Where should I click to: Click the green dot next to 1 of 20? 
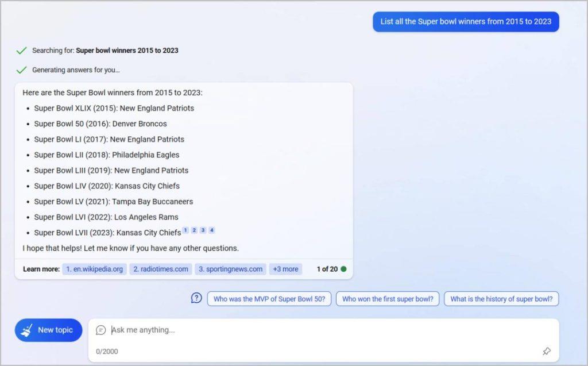[343, 269]
